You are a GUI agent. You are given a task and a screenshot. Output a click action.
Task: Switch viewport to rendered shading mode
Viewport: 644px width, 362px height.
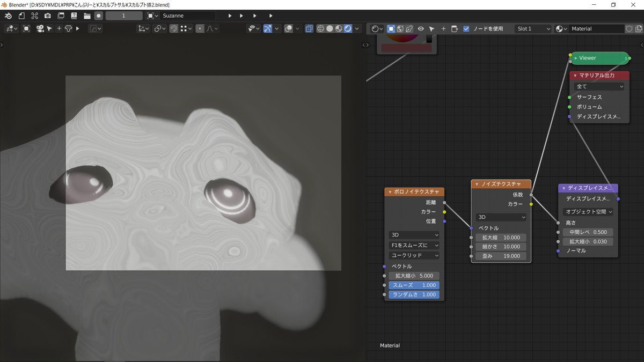pyautogui.click(x=347, y=28)
